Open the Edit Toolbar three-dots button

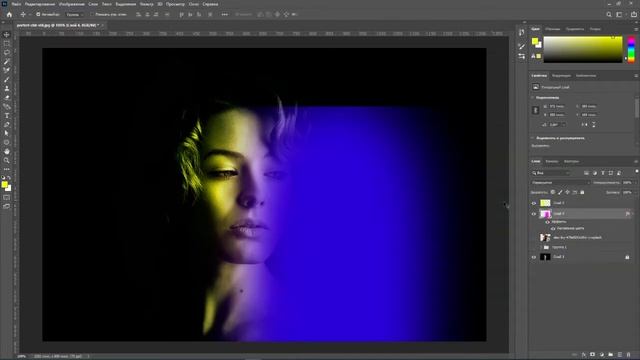point(7,169)
